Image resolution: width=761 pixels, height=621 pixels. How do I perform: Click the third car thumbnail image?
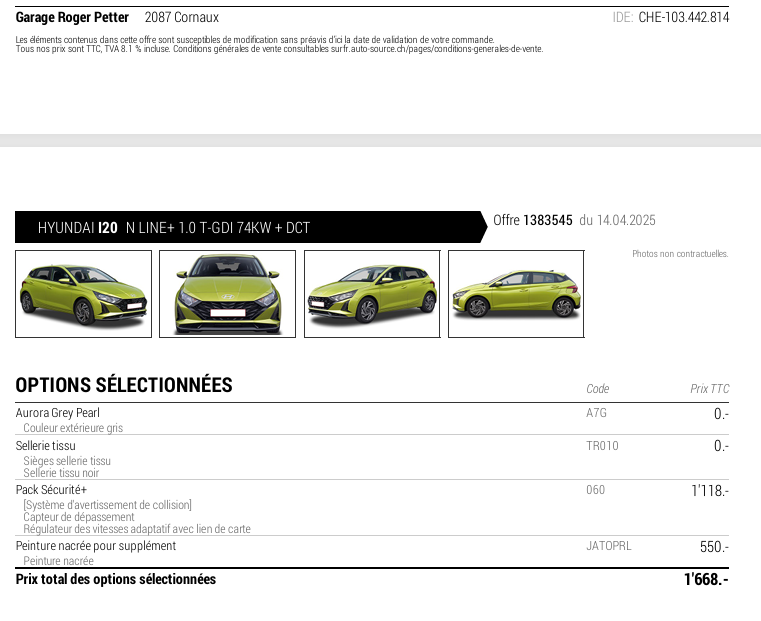[371, 294]
